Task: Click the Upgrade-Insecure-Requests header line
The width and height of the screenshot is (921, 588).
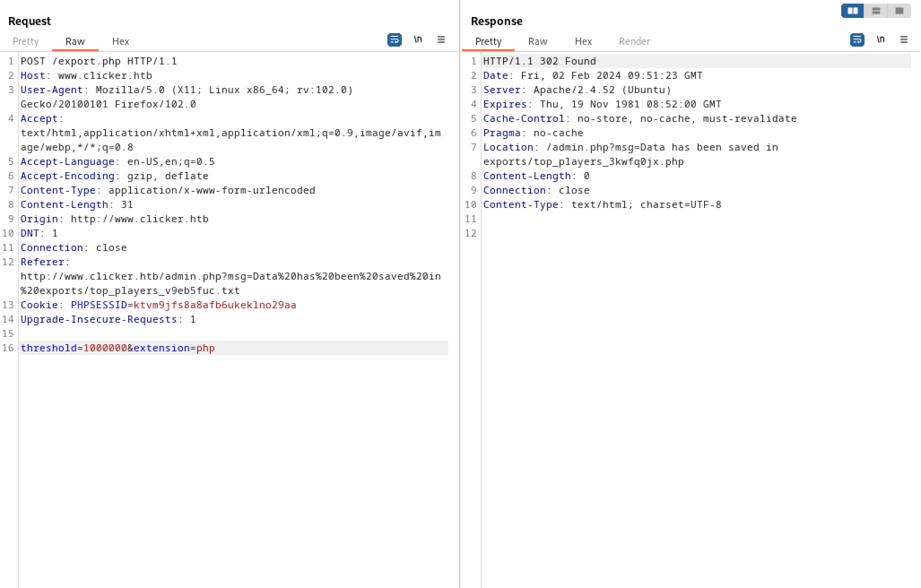Action: tap(108, 319)
